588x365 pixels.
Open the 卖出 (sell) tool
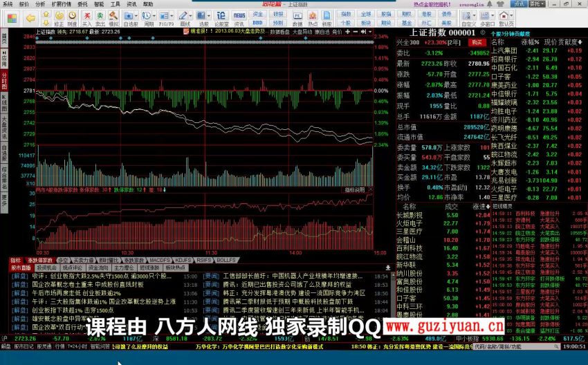[100, 17]
